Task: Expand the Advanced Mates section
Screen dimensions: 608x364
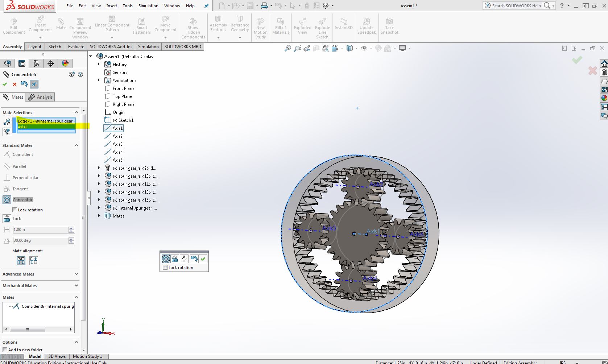Action: (76, 274)
